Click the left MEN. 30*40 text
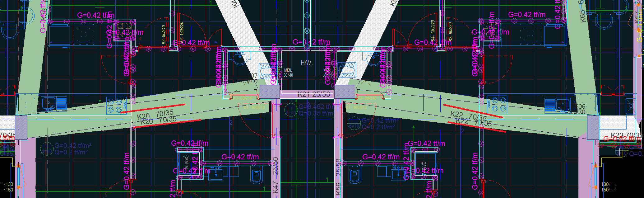The image size is (644, 198). click(x=288, y=73)
